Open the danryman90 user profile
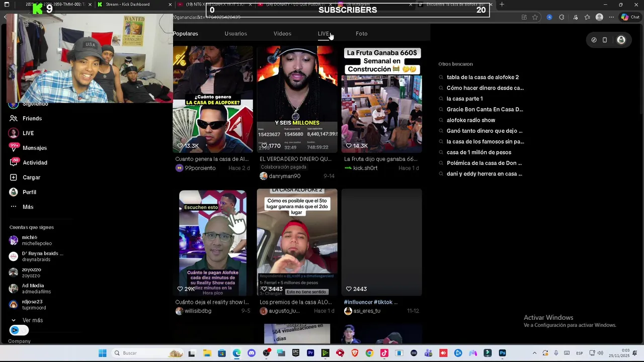Viewport: 644px width, 362px height. (x=280, y=176)
